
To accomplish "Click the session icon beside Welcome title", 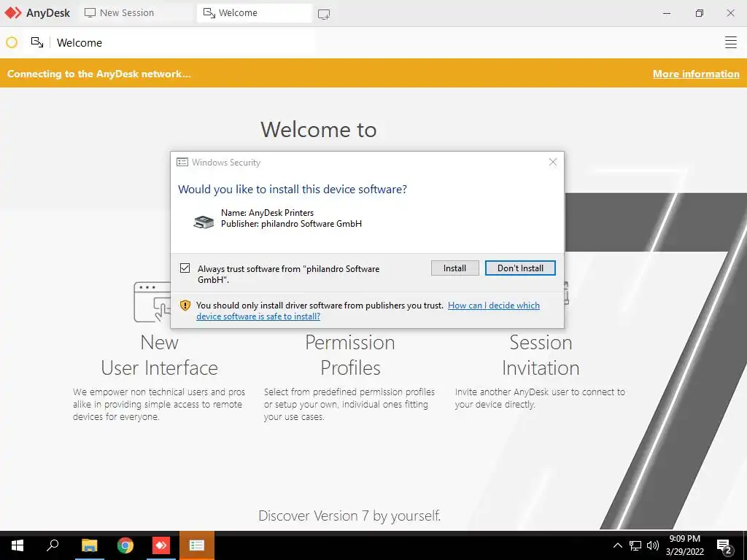I will click(x=37, y=42).
